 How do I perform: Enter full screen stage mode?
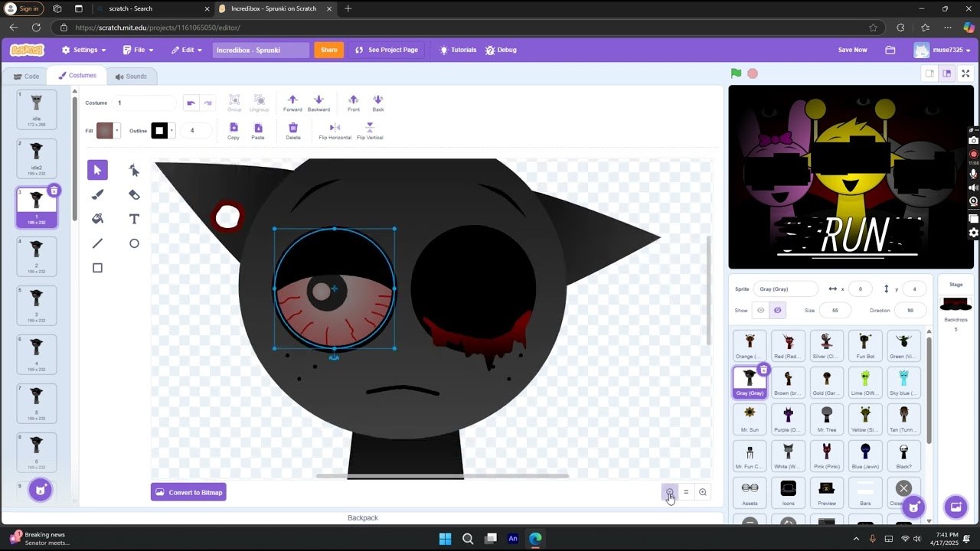pos(965,73)
